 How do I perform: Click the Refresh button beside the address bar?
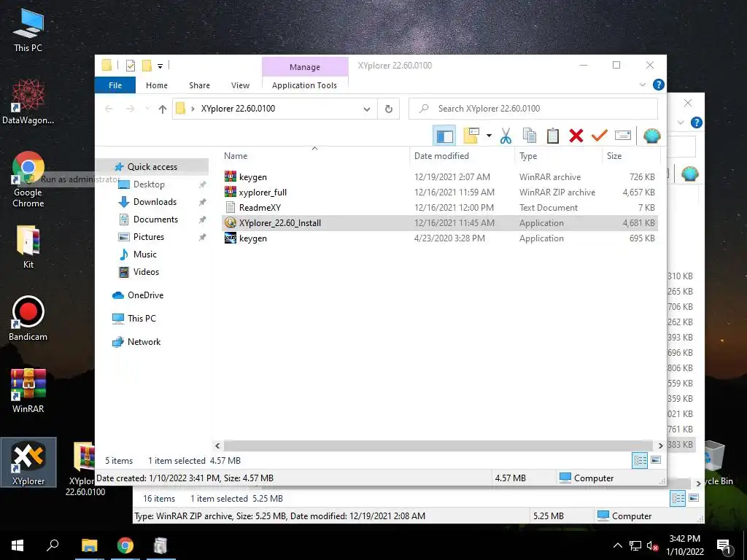click(x=389, y=109)
